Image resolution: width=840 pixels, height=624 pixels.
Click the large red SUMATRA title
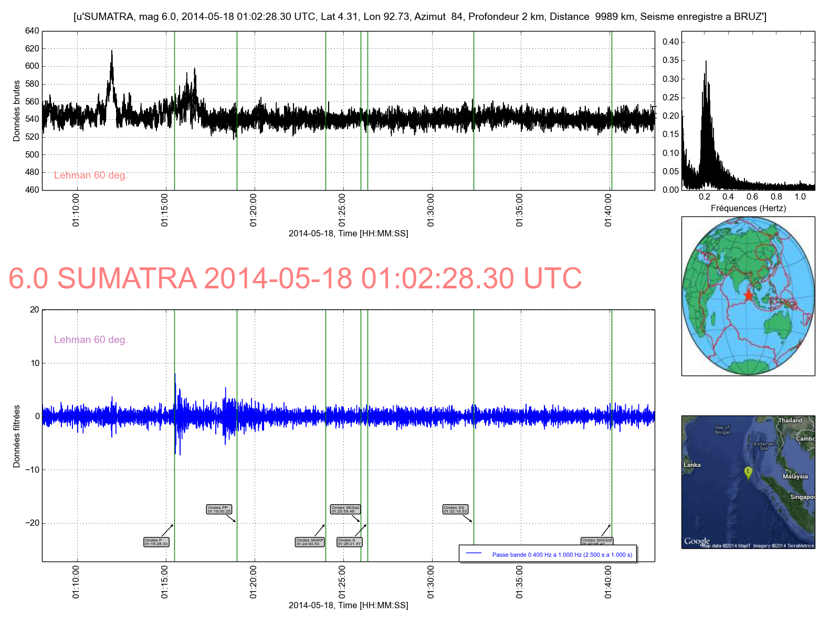click(295, 278)
